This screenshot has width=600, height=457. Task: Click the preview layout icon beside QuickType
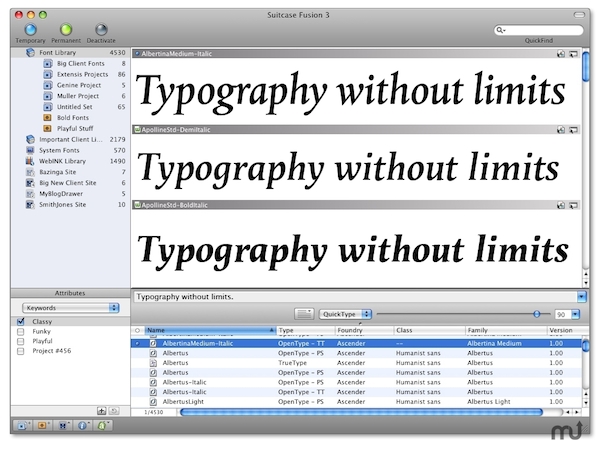[304, 314]
